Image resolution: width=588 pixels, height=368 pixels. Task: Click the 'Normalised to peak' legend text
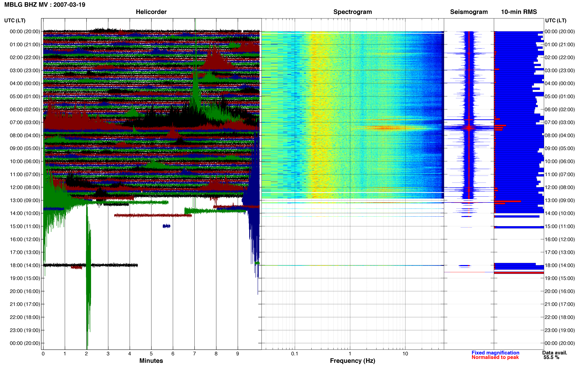click(x=495, y=357)
